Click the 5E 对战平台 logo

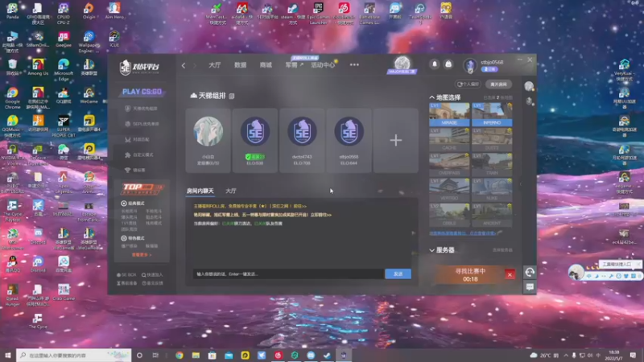(x=139, y=67)
